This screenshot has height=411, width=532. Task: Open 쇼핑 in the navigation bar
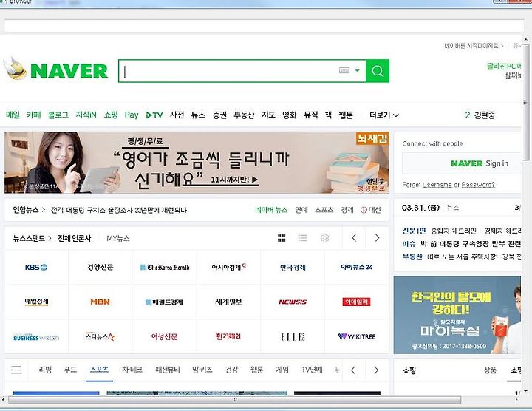point(111,115)
